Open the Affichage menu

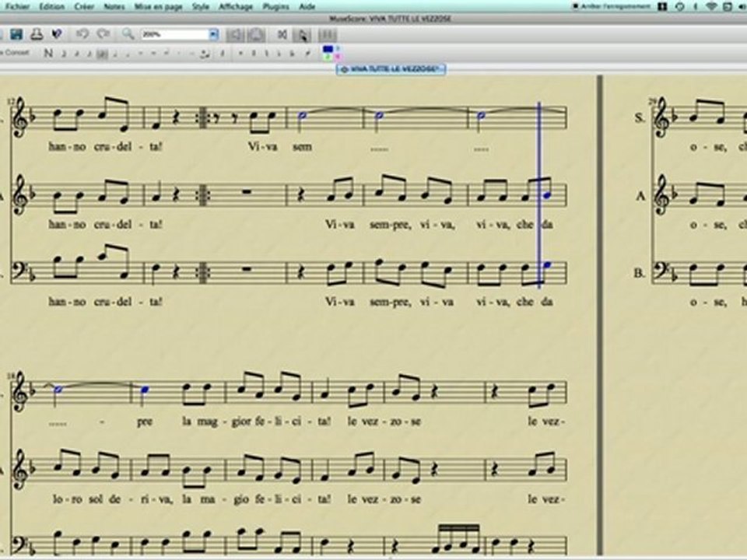coord(235,6)
